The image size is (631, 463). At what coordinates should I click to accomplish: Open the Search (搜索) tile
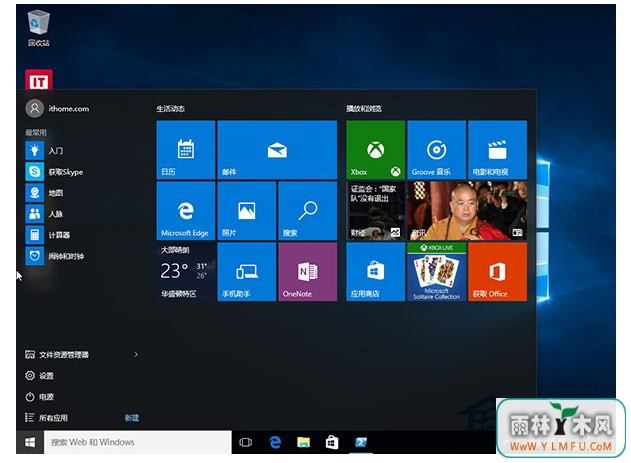click(307, 211)
